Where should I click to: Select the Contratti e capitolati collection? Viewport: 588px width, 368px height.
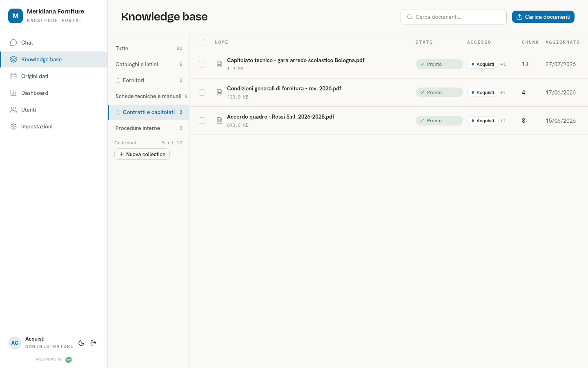pos(149,112)
